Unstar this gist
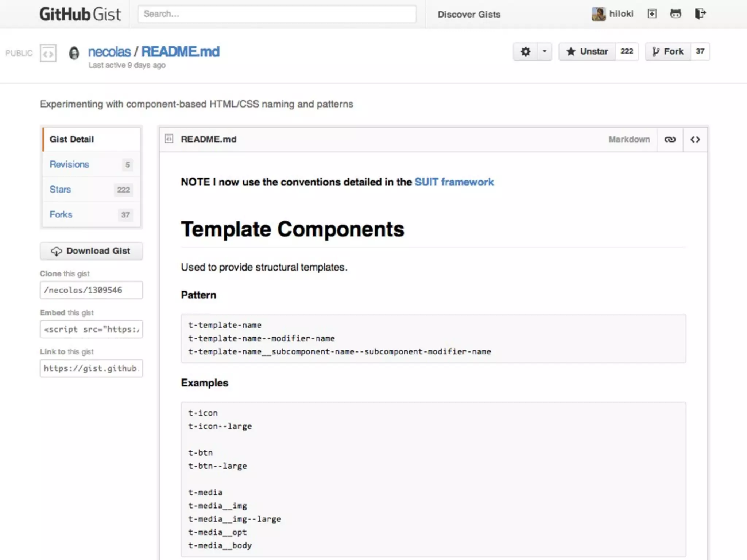This screenshot has width=747, height=560. pyautogui.click(x=587, y=51)
